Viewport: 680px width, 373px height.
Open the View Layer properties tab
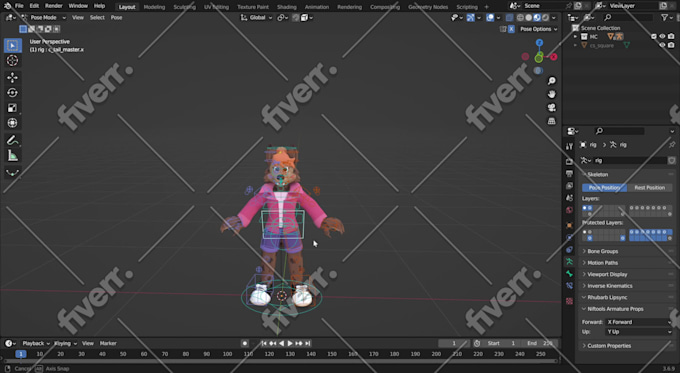click(x=569, y=186)
